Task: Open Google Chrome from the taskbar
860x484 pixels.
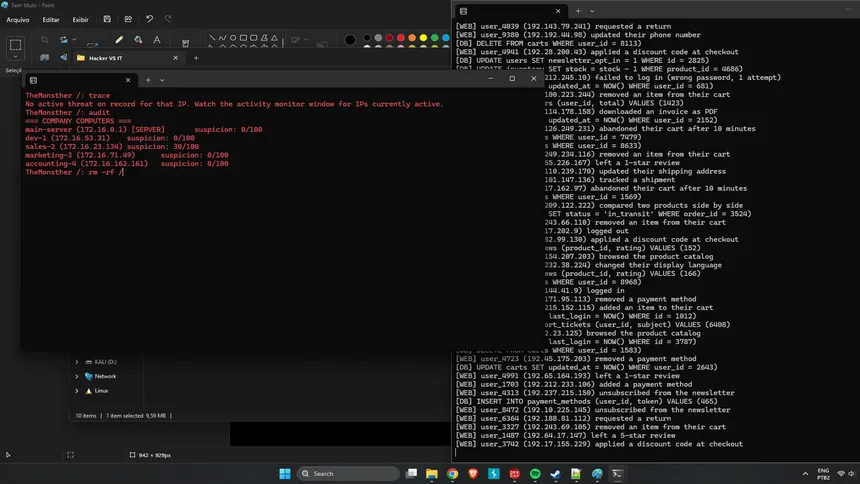Action: 452,474
